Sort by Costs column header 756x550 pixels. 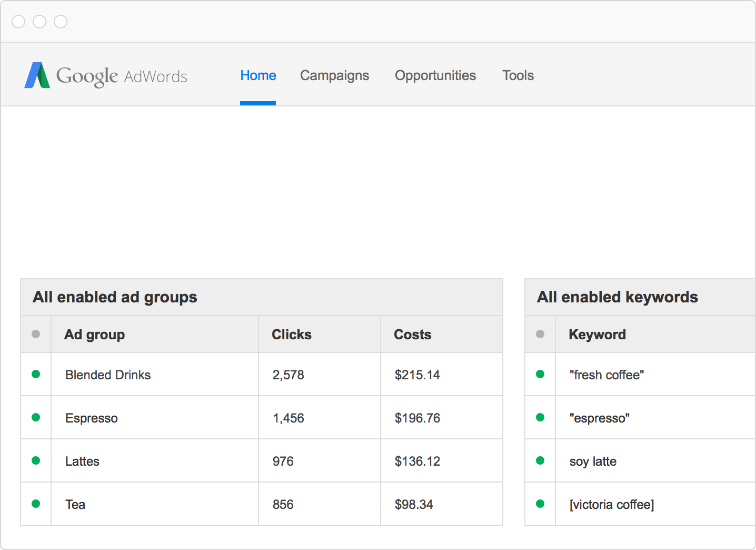click(x=412, y=335)
